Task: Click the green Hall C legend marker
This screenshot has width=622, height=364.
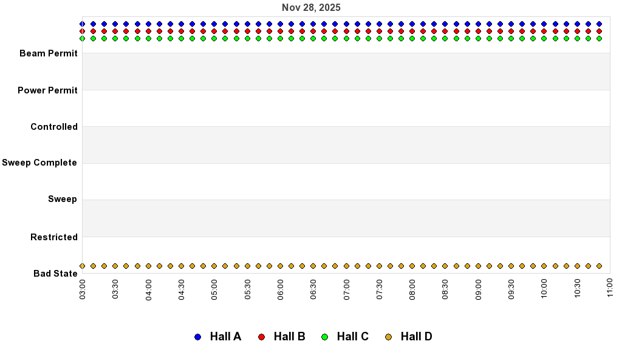Action: click(x=324, y=337)
